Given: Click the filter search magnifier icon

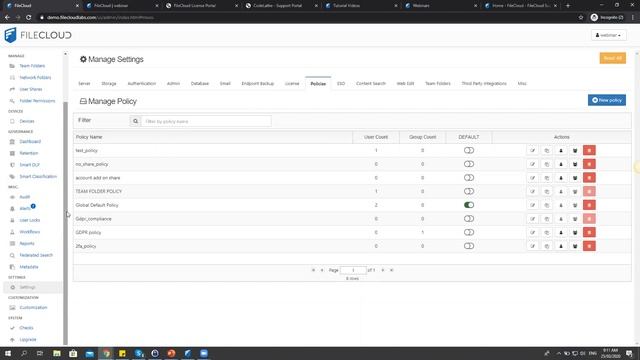Looking at the screenshot, I should 135,121.
